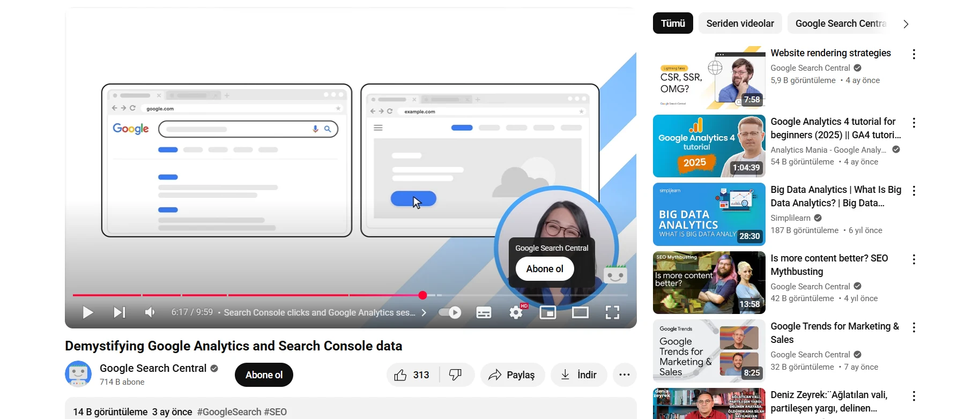Open the Google Search Central channel name below the video title

(x=153, y=368)
